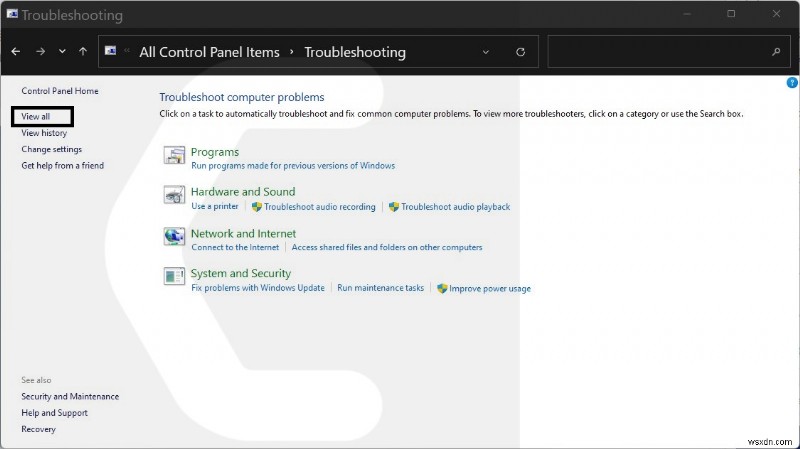Go forward with the forward arrow

[40, 52]
